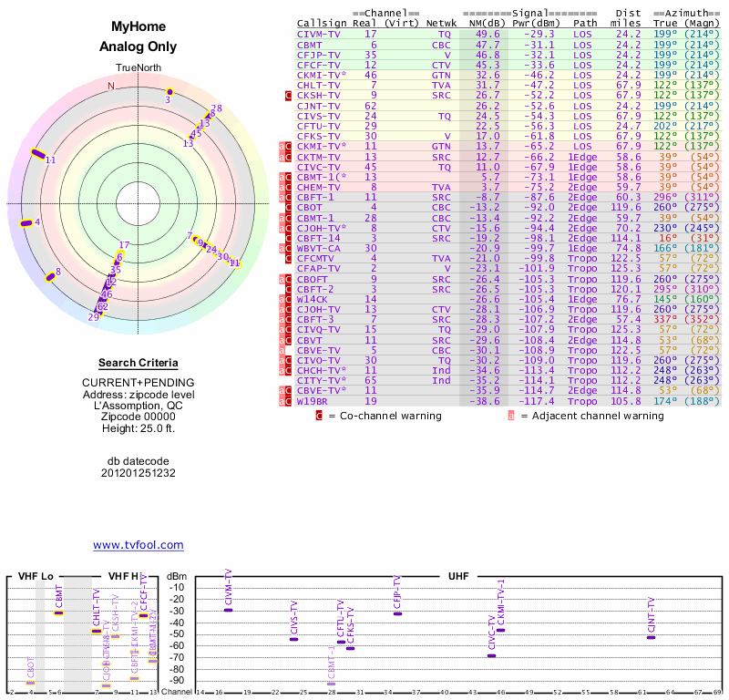Click the CIVM-TV signal bar in UHF spectrum
The height and width of the screenshot is (700, 729).
coord(228,610)
